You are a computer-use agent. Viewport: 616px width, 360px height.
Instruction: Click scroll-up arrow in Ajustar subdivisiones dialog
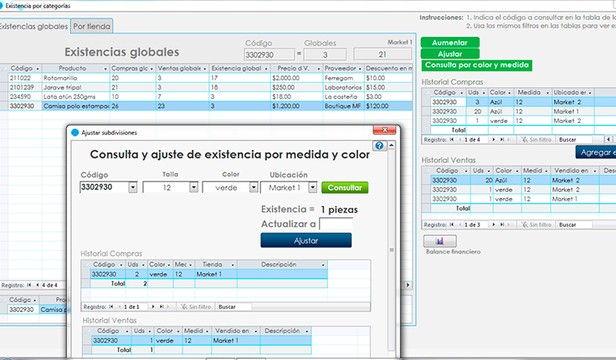[391, 145]
